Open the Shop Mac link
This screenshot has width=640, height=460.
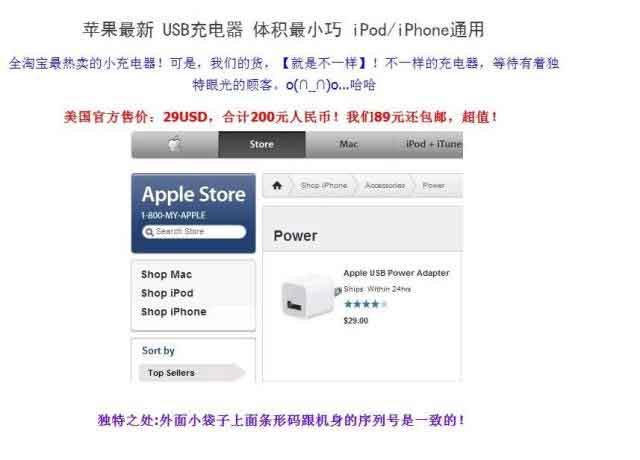(166, 274)
